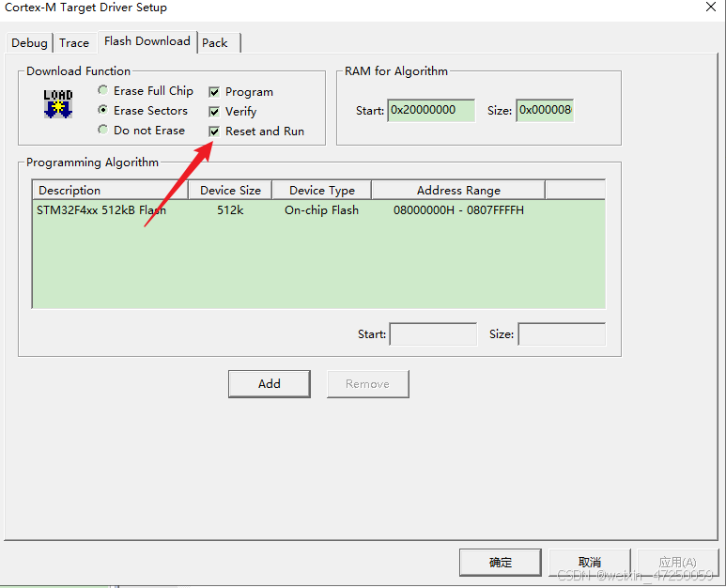This screenshot has height=588, width=726.
Task: Click the Device Size column header
Action: (x=230, y=191)
